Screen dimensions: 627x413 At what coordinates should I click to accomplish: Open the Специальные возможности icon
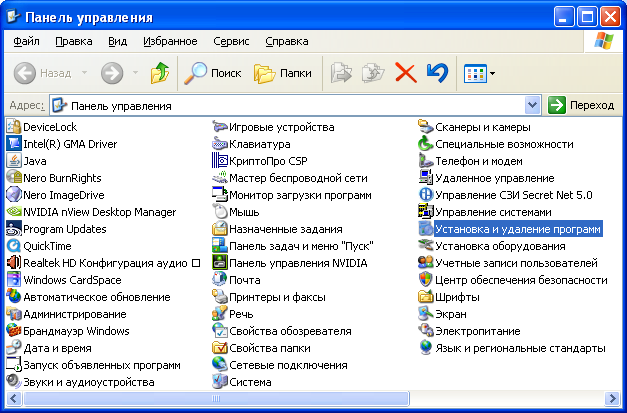425,144
